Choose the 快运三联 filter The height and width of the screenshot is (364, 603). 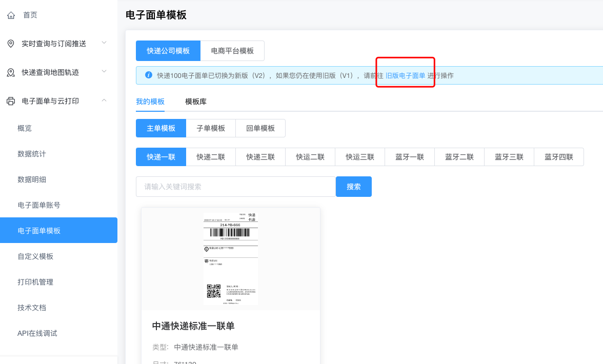point(360,157)
